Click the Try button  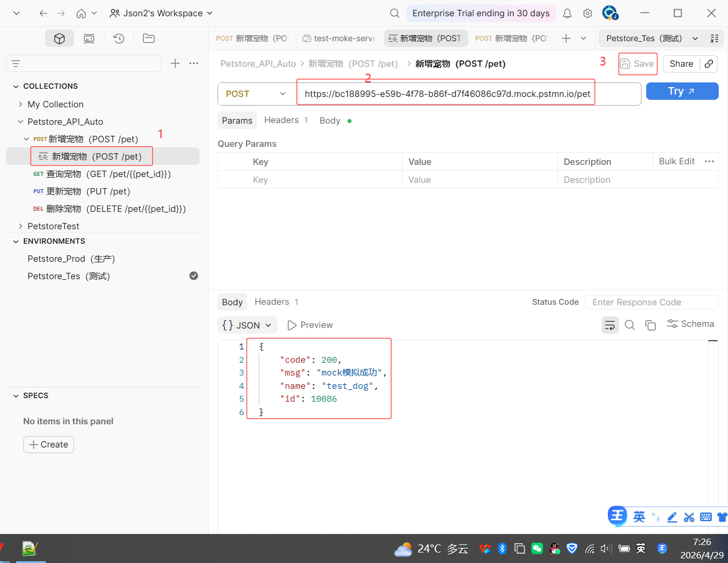tap(682, 91)
